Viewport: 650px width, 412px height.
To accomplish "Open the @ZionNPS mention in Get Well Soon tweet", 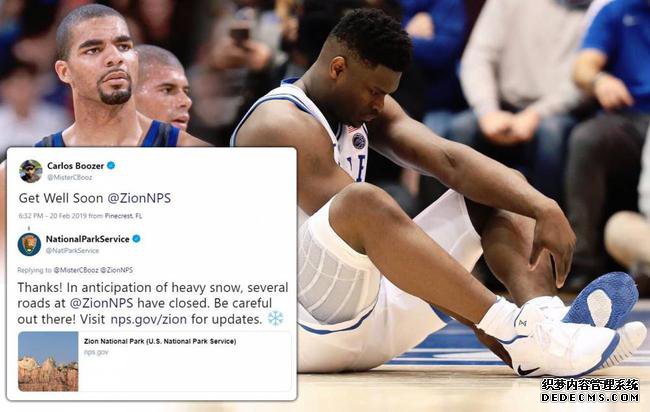I will click(x=139, y=198).
